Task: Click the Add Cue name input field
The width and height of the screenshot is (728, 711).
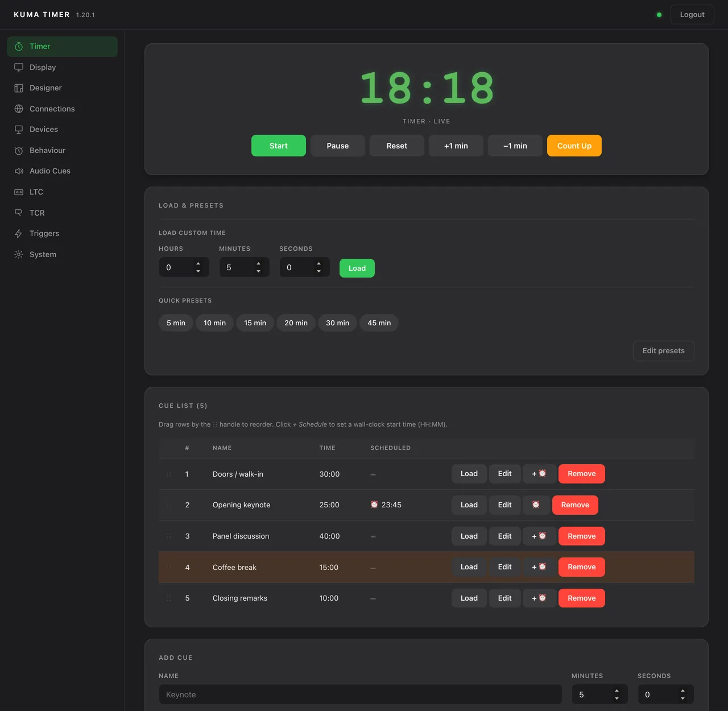Action: [x=361, y=695]
